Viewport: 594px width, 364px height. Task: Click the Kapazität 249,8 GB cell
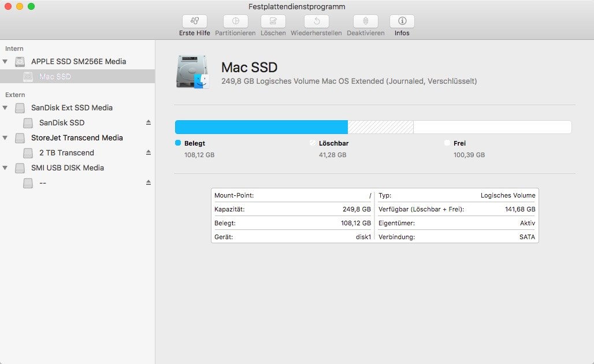293,209
